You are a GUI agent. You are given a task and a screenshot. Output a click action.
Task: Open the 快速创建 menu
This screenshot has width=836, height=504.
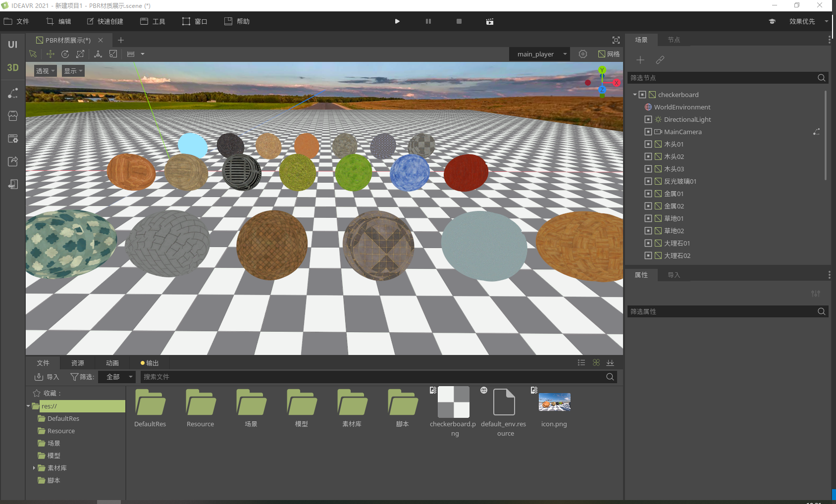pyautogui.click(x=105, y=21)
